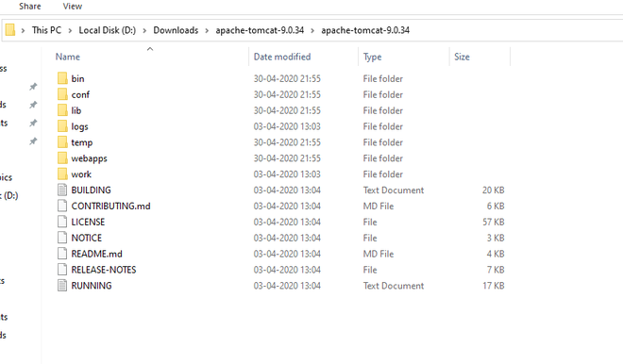This screenshot has width=623, height=364.
Task: Sort by Type column header
Action: click(372, 57)
